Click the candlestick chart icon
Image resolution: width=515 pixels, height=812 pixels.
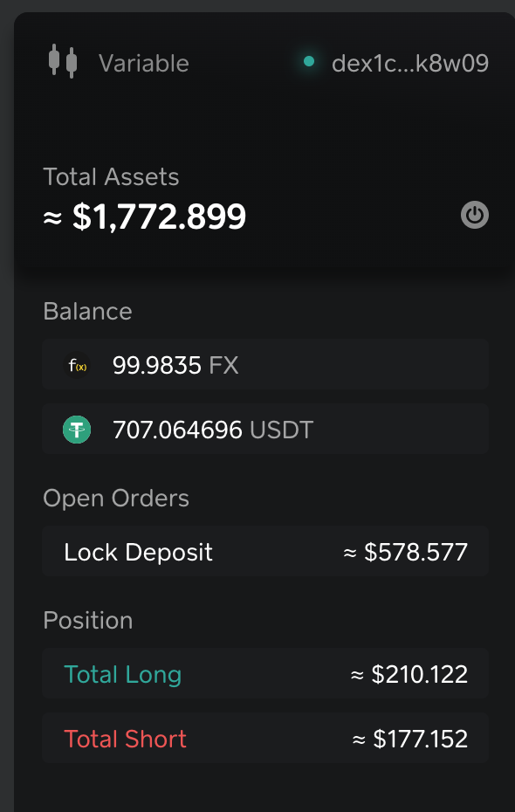(63, 61)
